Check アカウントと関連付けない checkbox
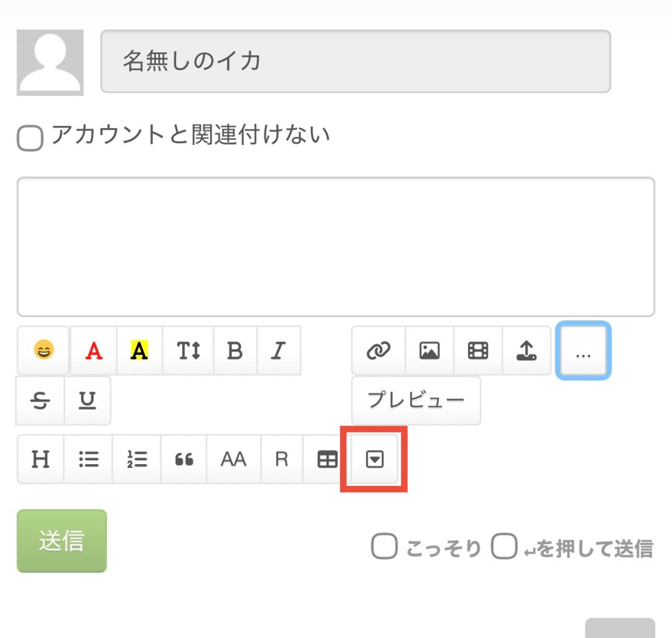This screenshot has height=638, width=672. (x=30, y=138)
